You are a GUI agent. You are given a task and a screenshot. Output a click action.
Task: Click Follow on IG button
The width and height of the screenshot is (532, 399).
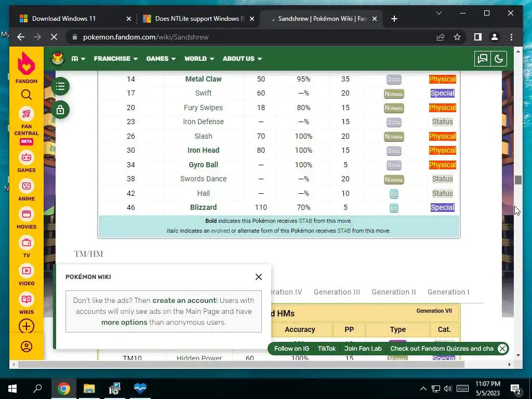(291, 349)
